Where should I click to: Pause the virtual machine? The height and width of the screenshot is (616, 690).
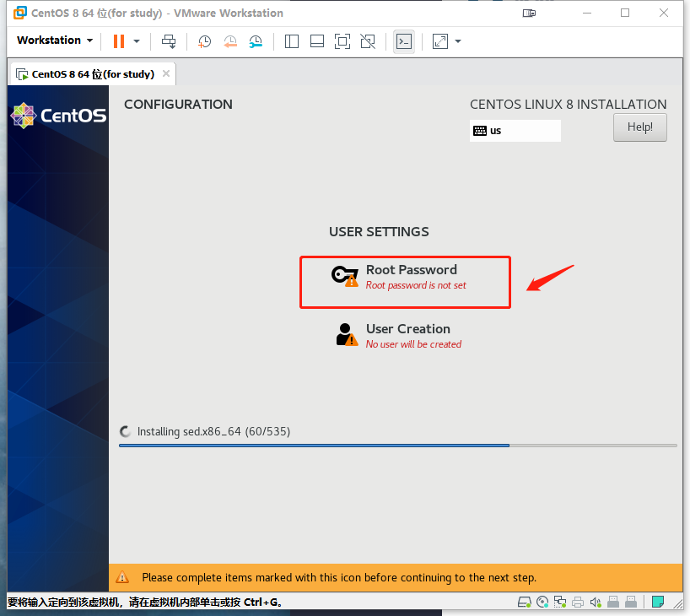pyautogui.click(x=119, y=41)
